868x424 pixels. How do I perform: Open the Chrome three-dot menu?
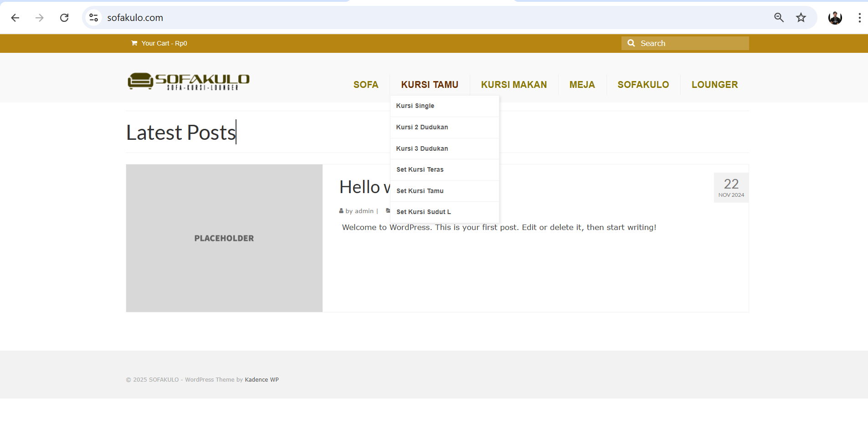click(x=859, y=18)
